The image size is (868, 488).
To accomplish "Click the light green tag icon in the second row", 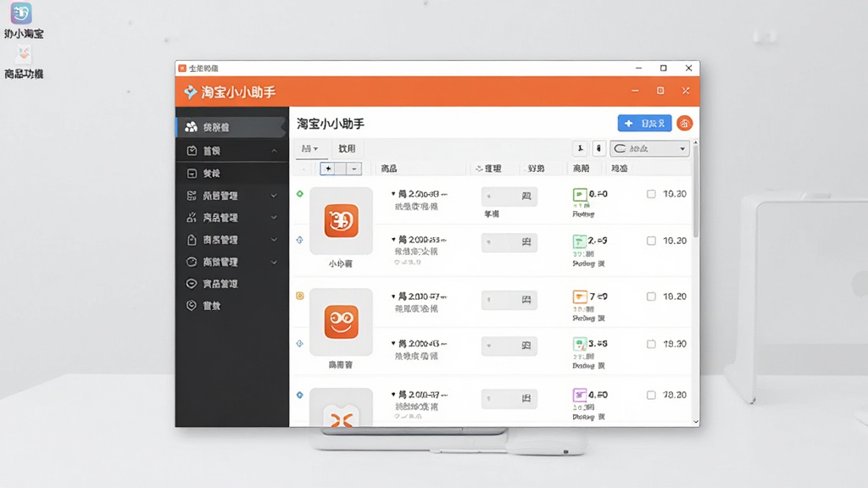I will pyautogui.click(x=579, y=241).
